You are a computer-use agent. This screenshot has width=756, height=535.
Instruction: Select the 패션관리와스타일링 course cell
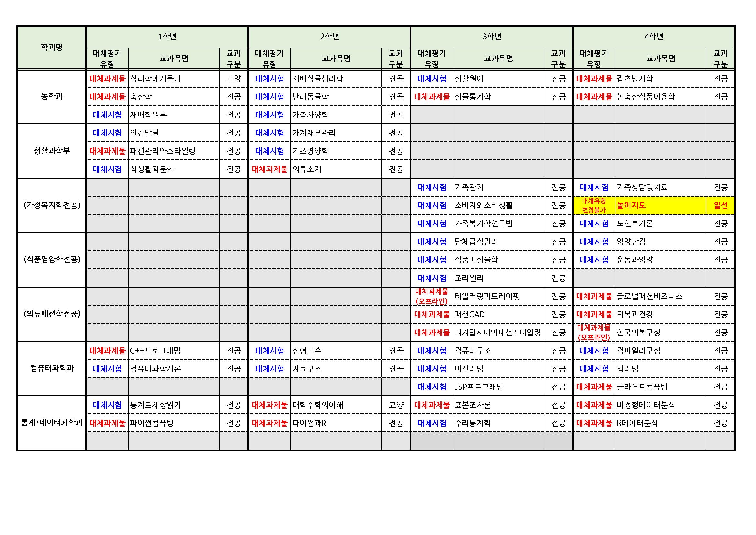[x=174, y=151]
